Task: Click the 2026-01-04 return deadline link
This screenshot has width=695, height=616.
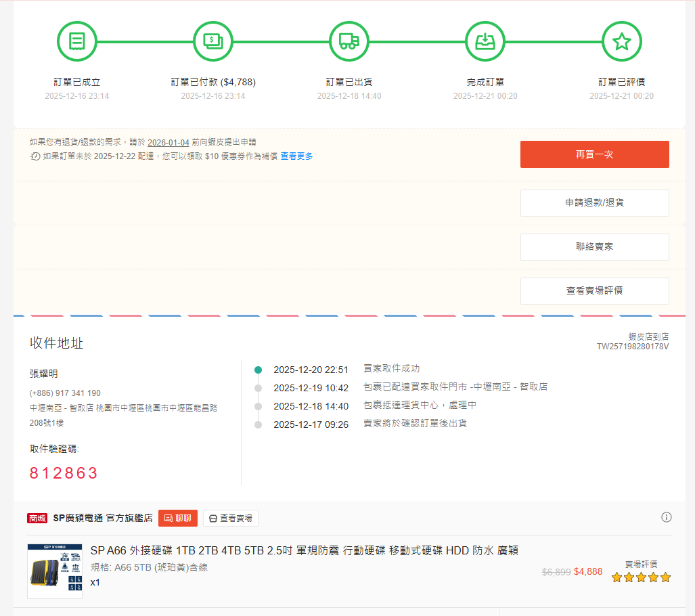Action: (x=168, y=142)
